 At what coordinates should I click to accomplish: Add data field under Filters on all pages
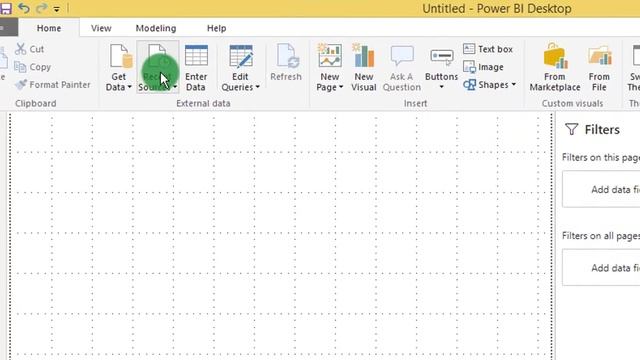[x=601, y=268]
